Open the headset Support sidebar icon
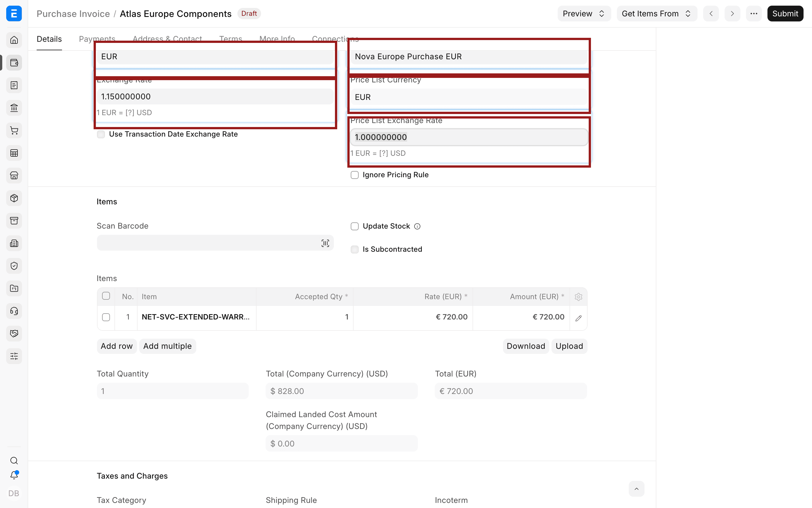 (x=14, y=311)
